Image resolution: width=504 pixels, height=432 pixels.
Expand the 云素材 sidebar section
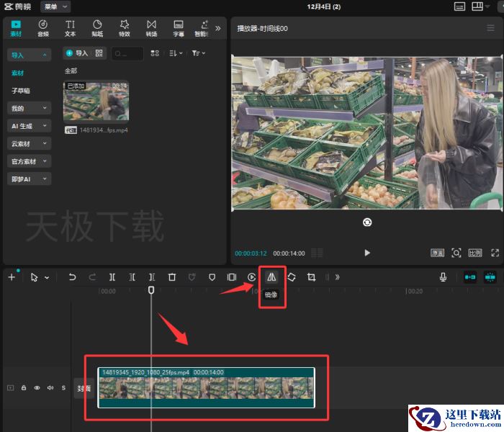pyautogui.click(x=29, y=144)
